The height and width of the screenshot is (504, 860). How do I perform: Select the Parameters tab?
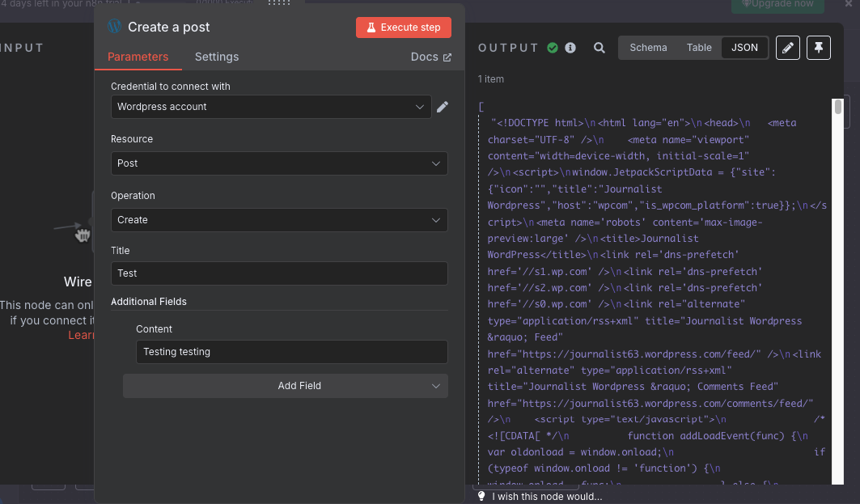click(x=138, y=57)
